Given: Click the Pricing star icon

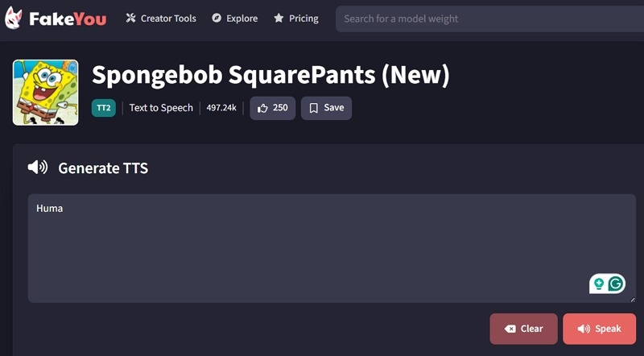Looking at the screenshot, I should (x=279, y=18).
